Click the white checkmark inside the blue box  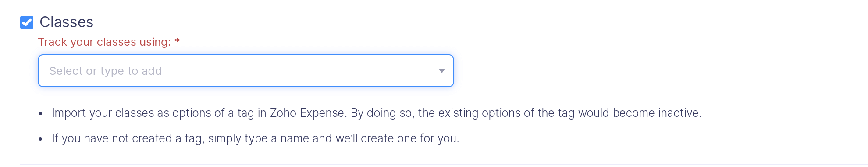(27, 22)
